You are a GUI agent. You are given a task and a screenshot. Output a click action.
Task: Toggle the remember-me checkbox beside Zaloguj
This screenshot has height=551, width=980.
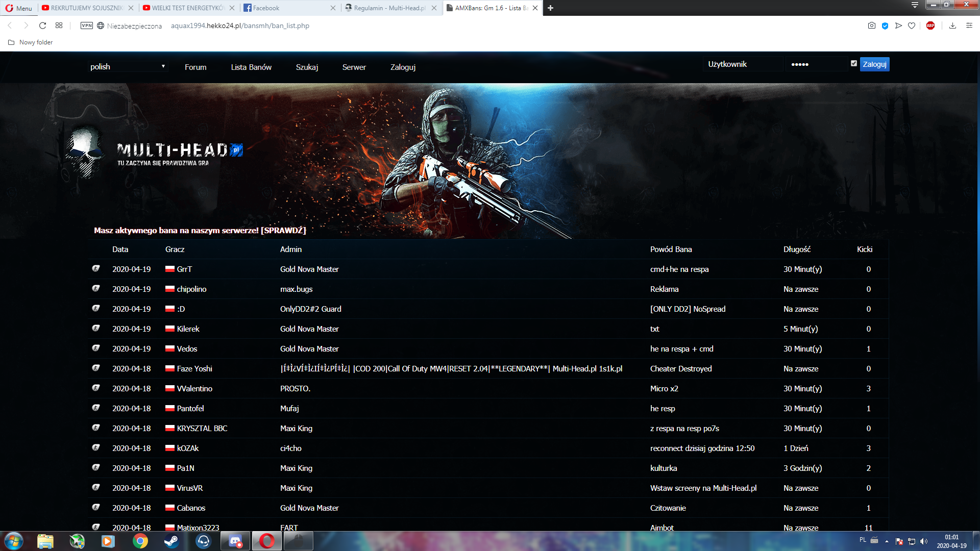[853, 64]
